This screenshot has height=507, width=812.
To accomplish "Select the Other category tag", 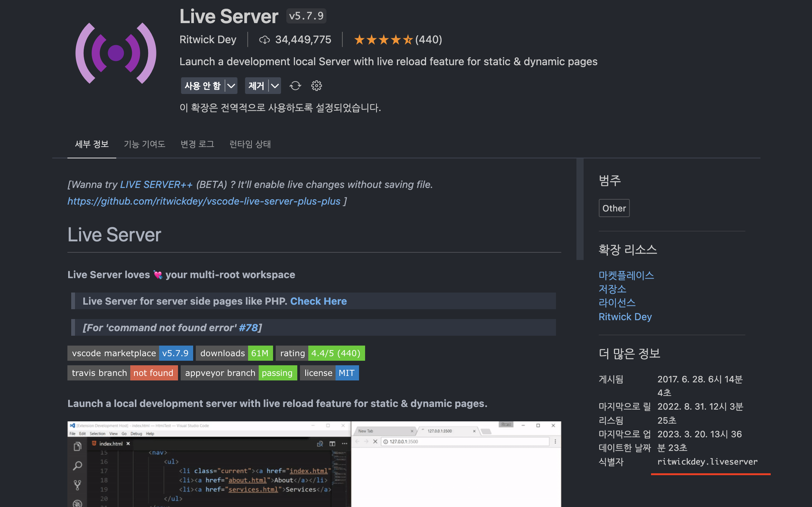I will (614, 208).
